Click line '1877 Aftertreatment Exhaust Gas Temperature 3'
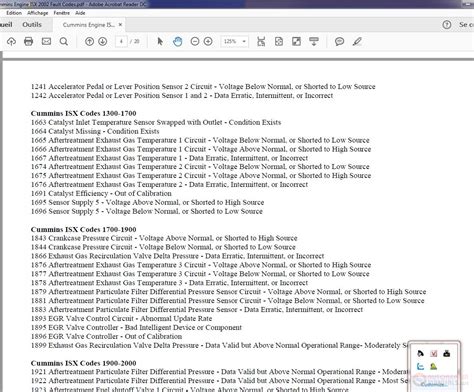This screenshot has height=392, width=474. pos(200,274)
